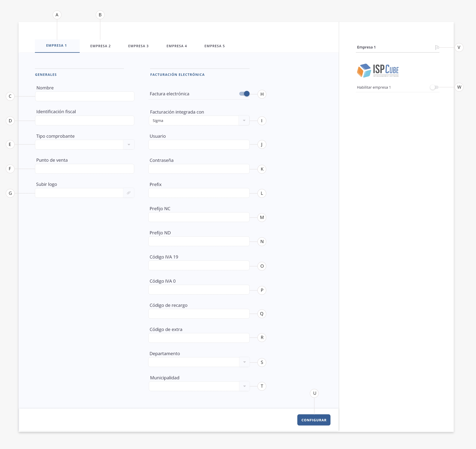Click the flag icon beside Empresa 1

[x=437, y=47]
